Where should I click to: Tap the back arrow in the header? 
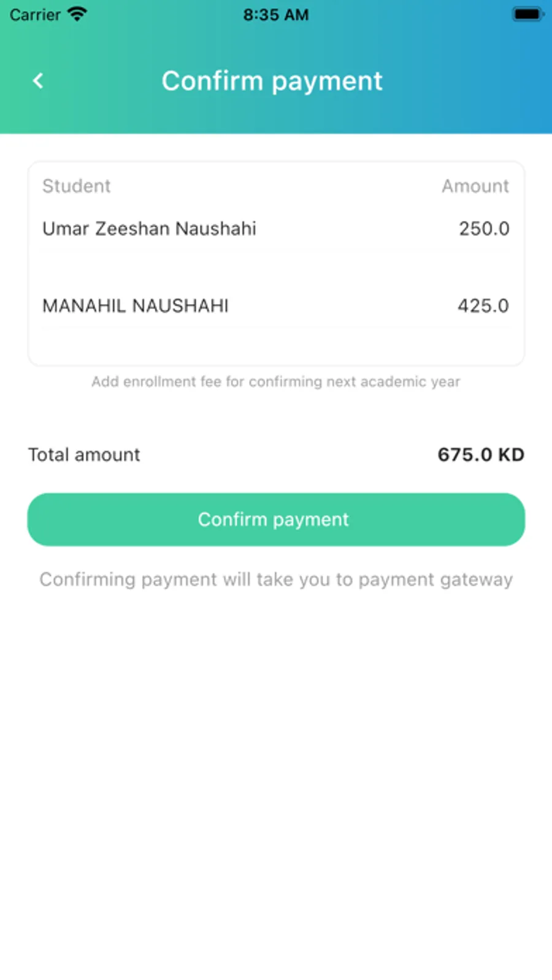[x=38, y=81]
